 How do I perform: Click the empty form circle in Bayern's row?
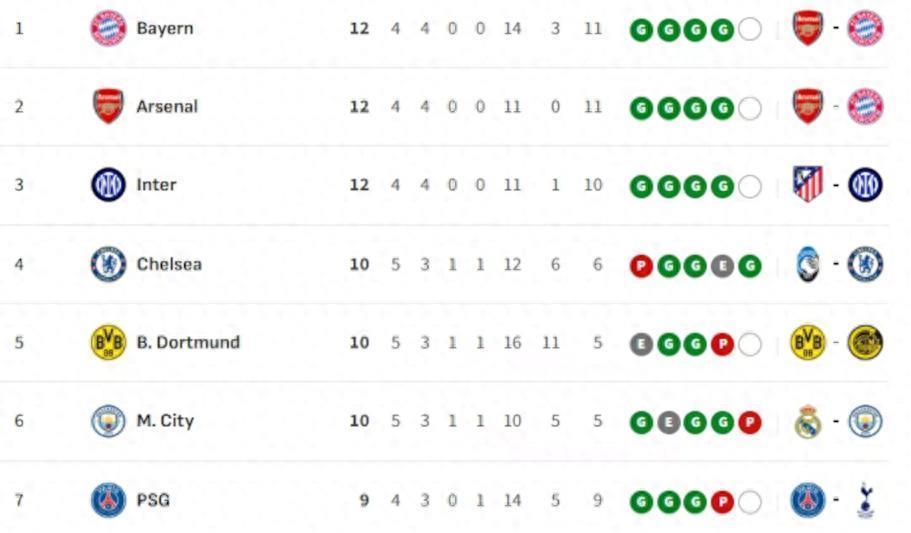(749, 30)
